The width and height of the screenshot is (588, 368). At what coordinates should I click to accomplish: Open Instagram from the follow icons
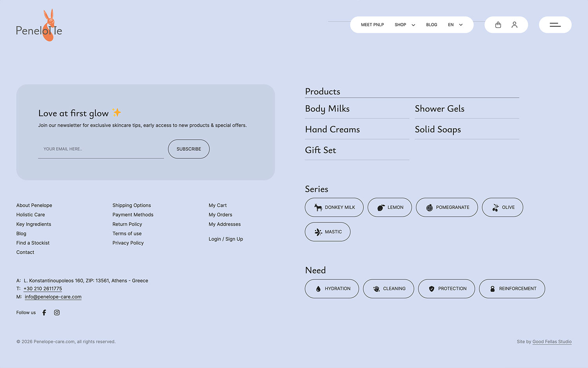(x=56, y=312)
